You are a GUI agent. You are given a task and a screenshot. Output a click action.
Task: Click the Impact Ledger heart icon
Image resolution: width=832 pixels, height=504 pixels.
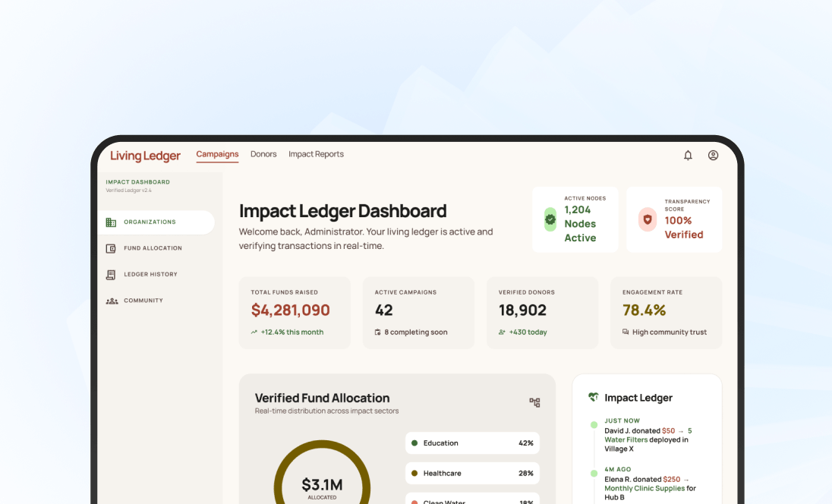tap(592, 396)
